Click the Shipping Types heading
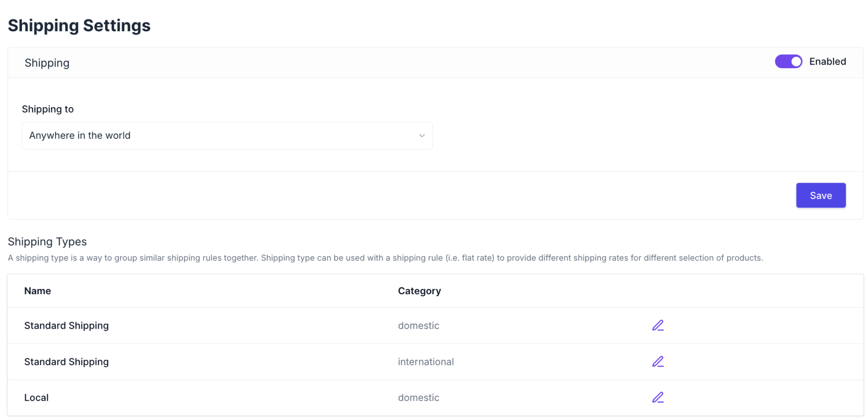 click(x=47, y=241)
